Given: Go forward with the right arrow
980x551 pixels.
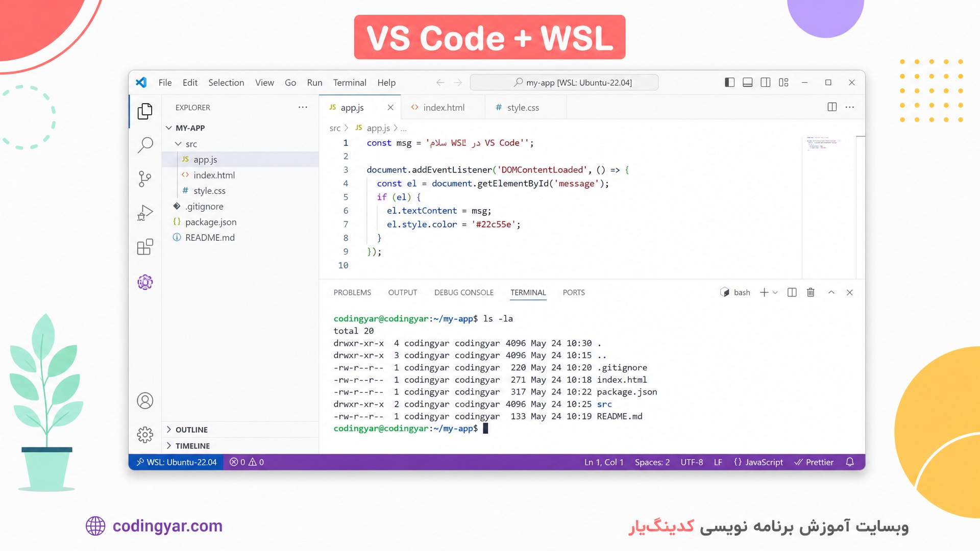Looking at the screenshot, I should click(x=458, y=83).
